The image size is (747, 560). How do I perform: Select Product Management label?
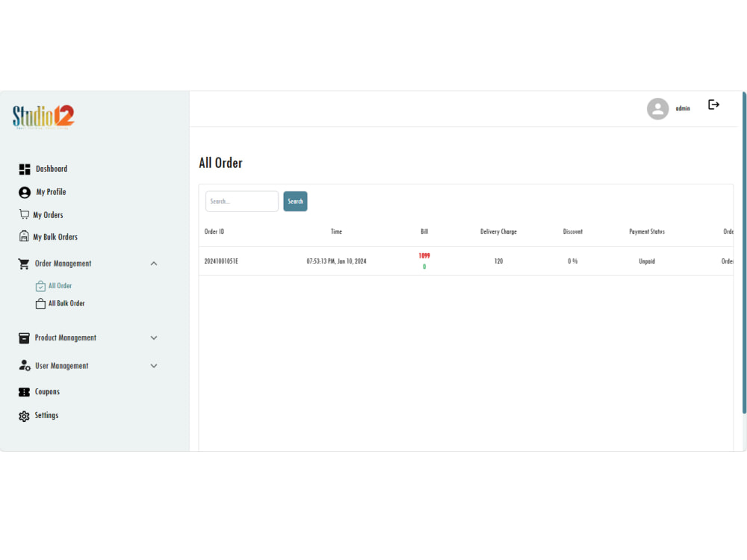point(65,337)
